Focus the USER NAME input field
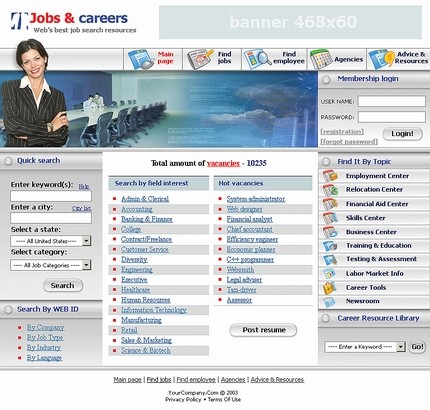Screen dimensions: 430x410 tap(392, 101)
